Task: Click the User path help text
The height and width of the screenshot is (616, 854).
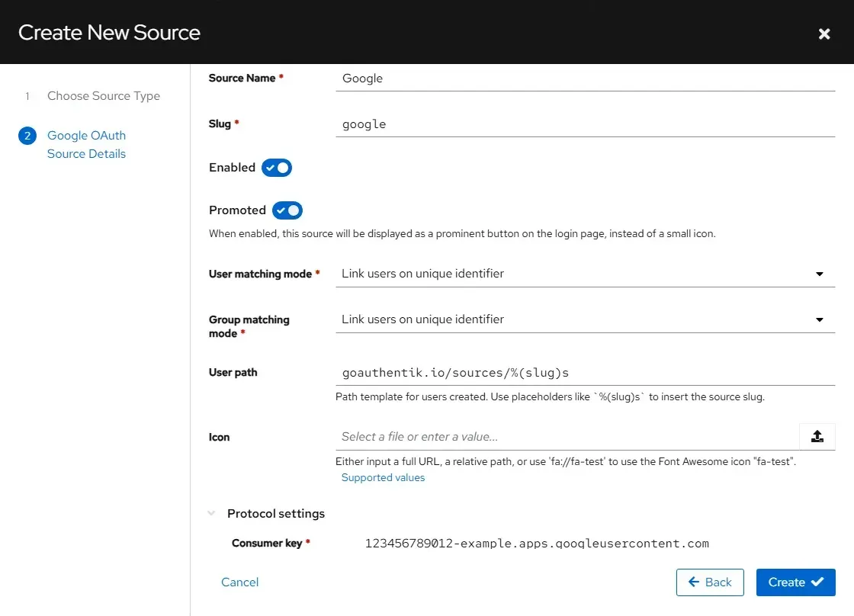Action: (550, 396)
